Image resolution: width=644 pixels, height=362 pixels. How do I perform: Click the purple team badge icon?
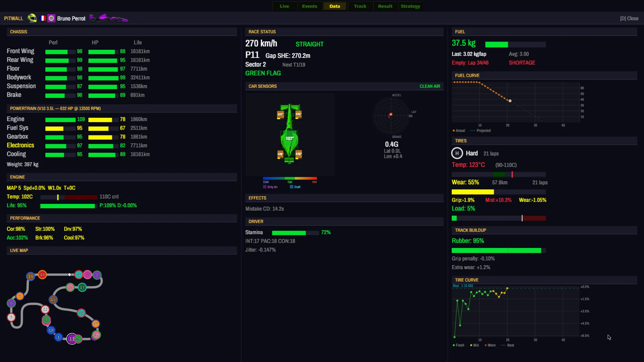click(x=51, y=18)
